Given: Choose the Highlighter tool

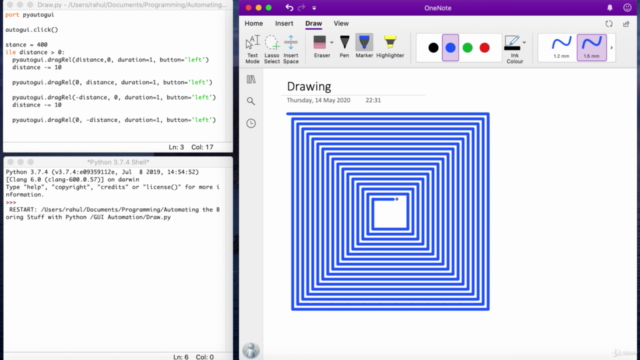Looking at the screenshot, I should [x=390, y=46].
